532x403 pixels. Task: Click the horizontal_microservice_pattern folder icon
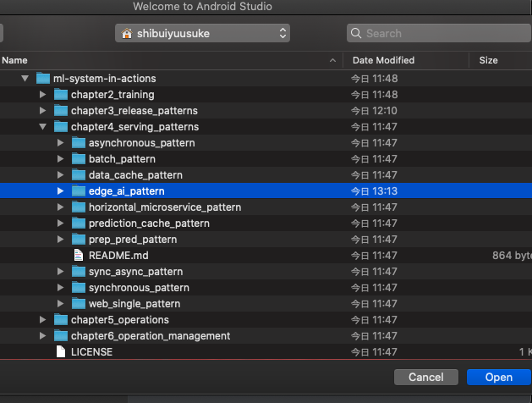pyautogui.click(x=79, y=207)
